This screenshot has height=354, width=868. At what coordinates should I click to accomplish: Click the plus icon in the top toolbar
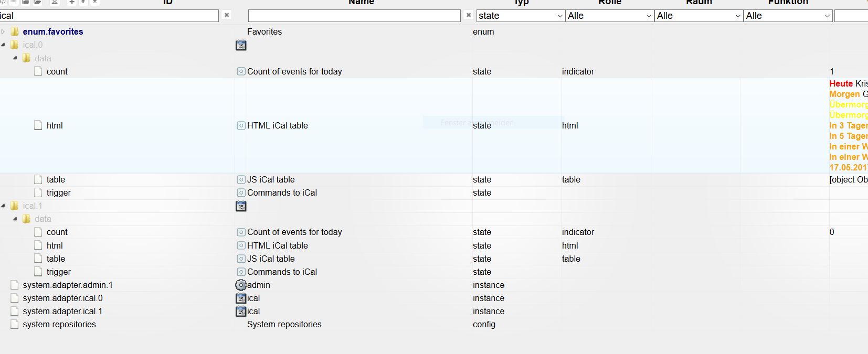(x=72, y=2)
